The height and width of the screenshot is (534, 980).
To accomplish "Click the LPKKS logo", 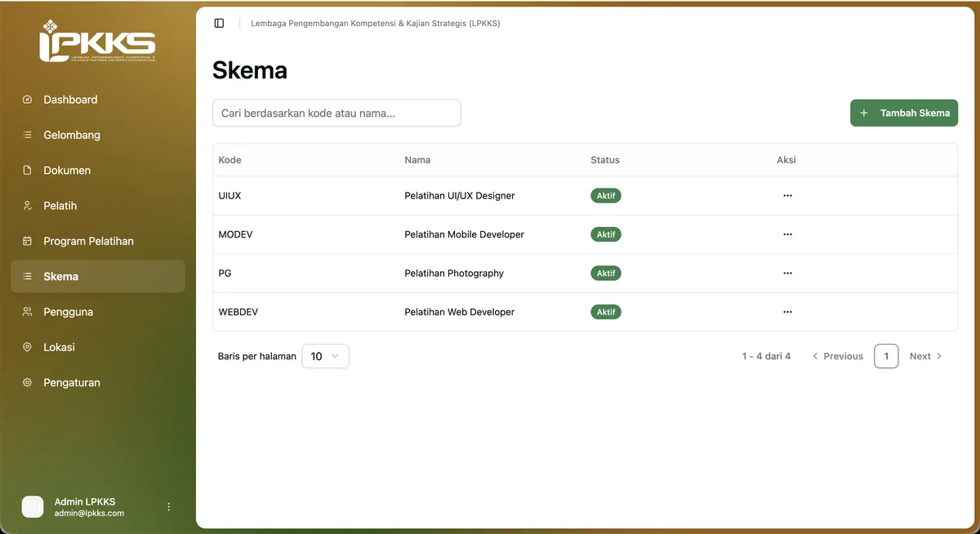I will pos(97,41).
